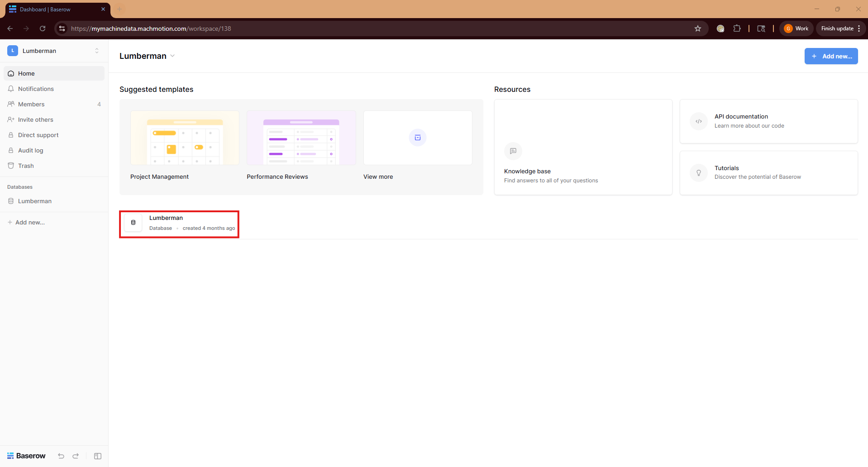Click the Knowledge base chat icon
This screenshot has width=868, height=467.
(513, 151)
